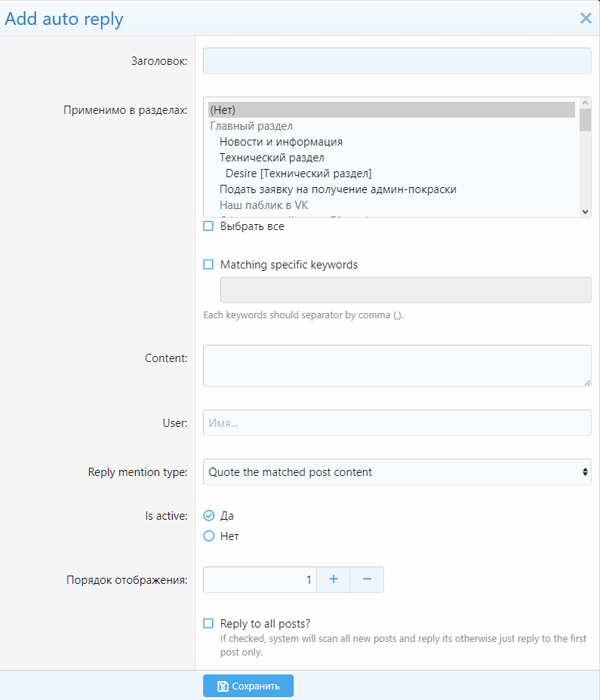The height and width of the screenshot is (700, 600).
Task: Click into the Content text area
Action: (397, 366)
